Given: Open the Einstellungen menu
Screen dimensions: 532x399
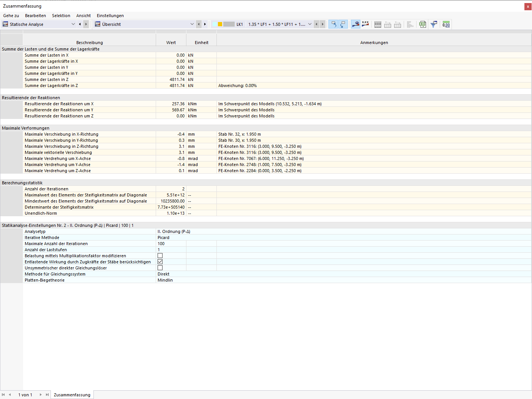Looking at the screenshot, I should [110, 16].
